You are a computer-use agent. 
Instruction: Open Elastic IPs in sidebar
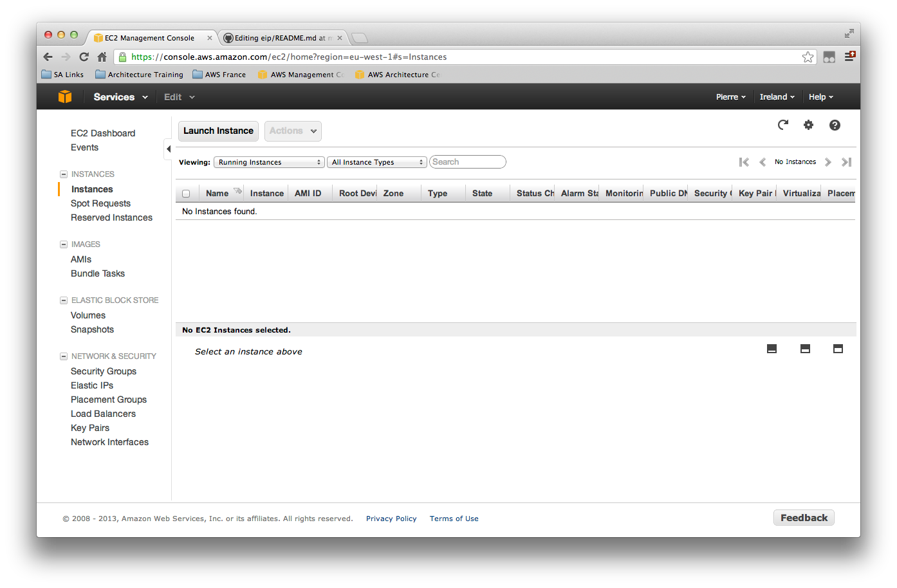pos(92,385)
